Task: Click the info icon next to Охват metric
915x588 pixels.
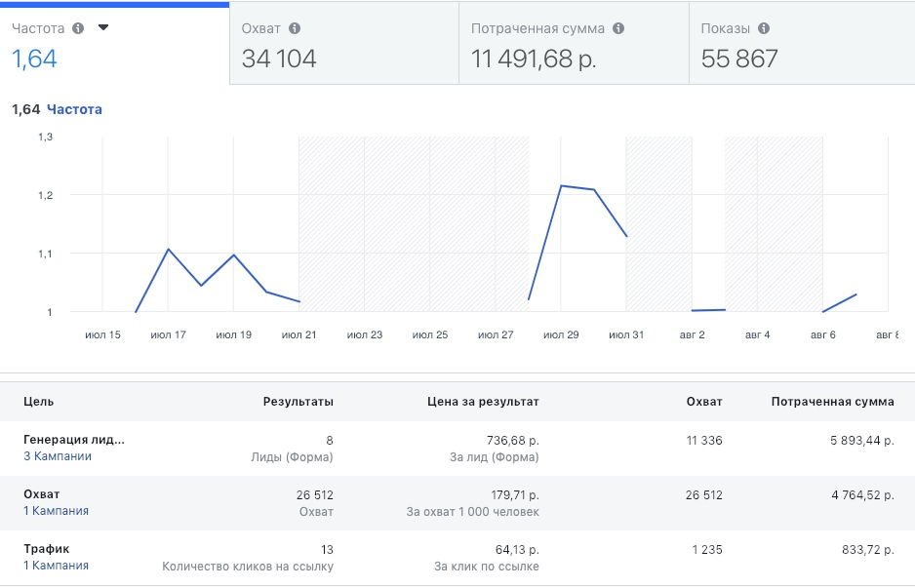Action: 295,28
